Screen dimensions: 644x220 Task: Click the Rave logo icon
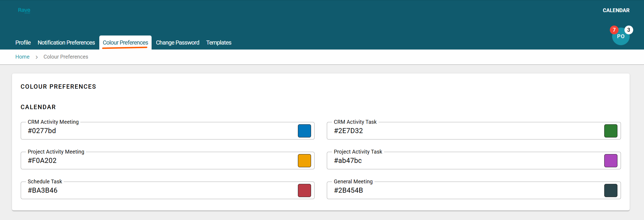(x=24, y=10)
